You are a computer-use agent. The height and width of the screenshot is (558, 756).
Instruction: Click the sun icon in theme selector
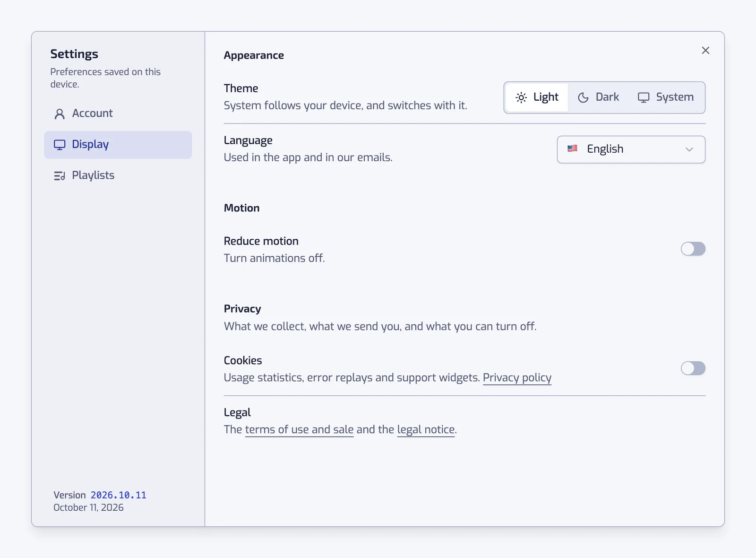521,97
